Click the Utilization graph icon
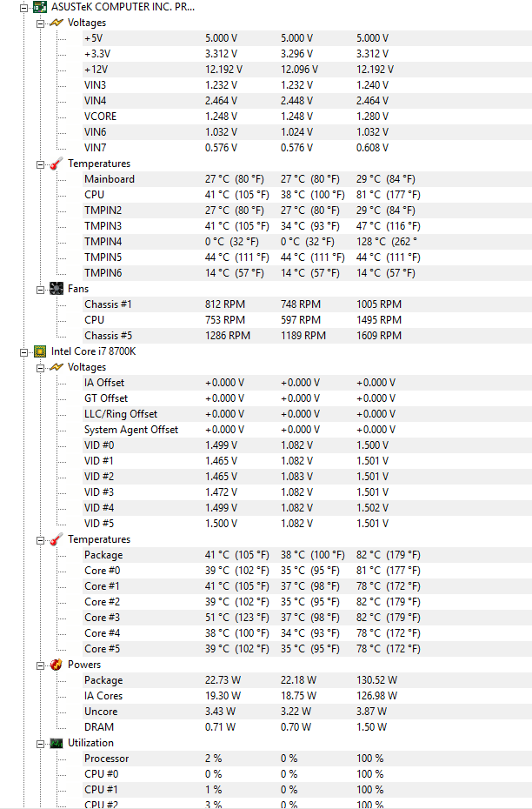This screenshot has height=809, width=532. 57,743
